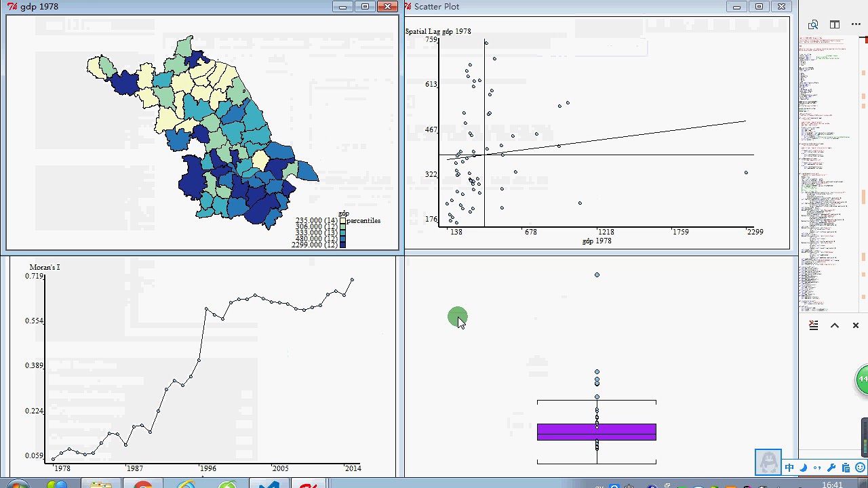The height and width of the screenshot is (488, 868).
Task: Click the 'Spatial Lag gdp 1978' axis title
Action: click(x=438, y=32)
